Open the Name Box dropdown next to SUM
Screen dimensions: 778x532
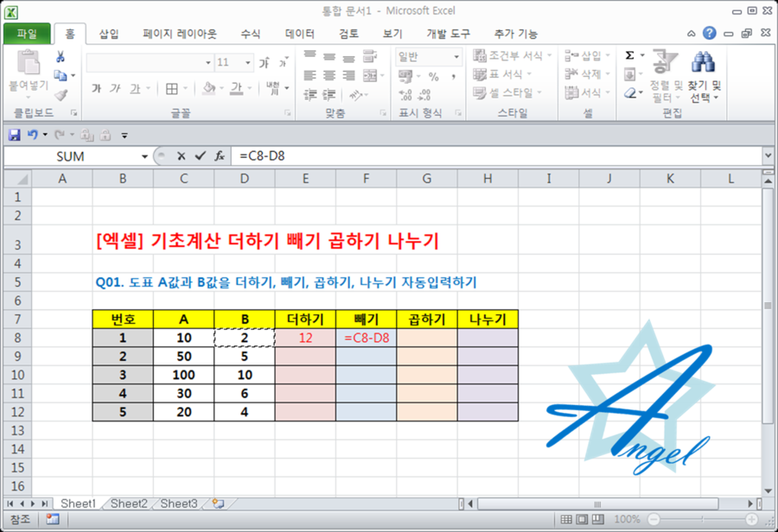(144, 156)
